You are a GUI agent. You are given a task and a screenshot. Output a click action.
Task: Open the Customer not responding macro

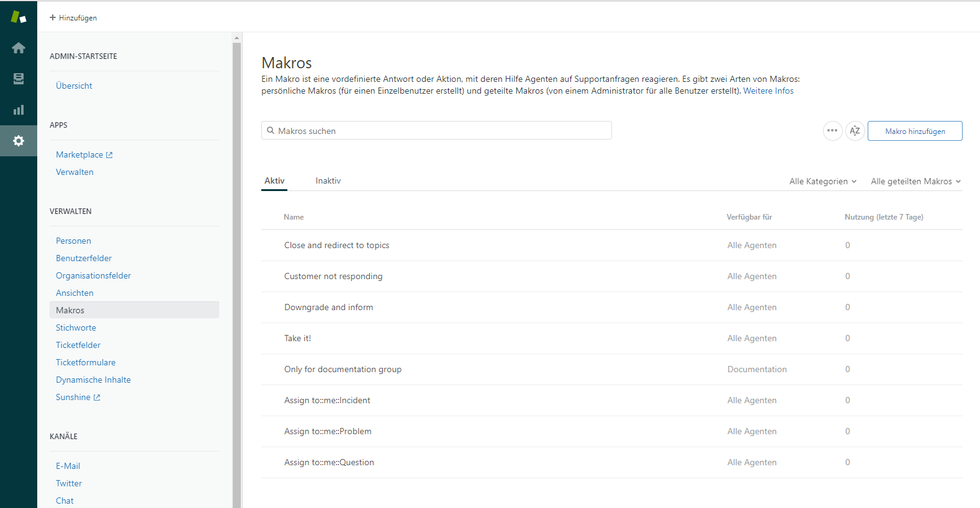point(333,276)
